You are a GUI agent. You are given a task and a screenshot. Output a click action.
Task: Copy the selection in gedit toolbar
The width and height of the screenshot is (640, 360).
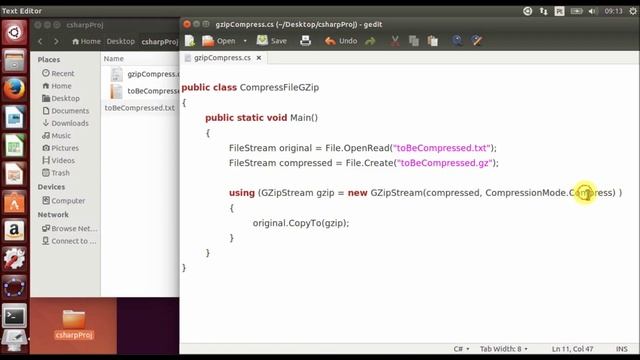click(413, 41)
